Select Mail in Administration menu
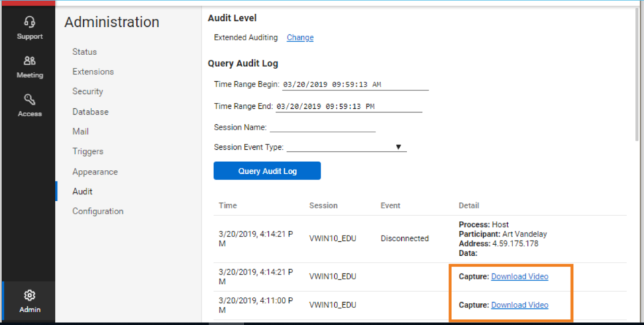 [x=80, y=132]
